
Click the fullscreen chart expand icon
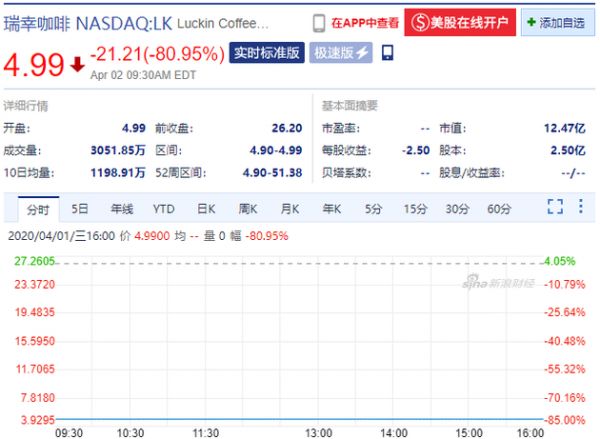coord(555,208)
